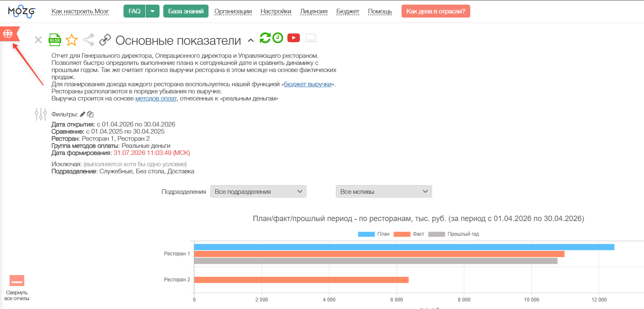Close the report with the X icon
This screenshot has width=644, height=309.
[38, 40]
